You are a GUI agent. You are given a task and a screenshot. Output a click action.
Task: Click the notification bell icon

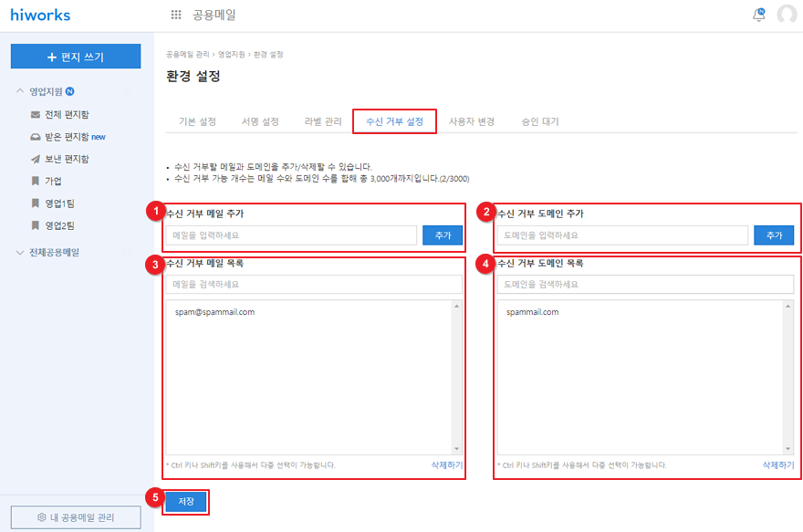(758, 15)
